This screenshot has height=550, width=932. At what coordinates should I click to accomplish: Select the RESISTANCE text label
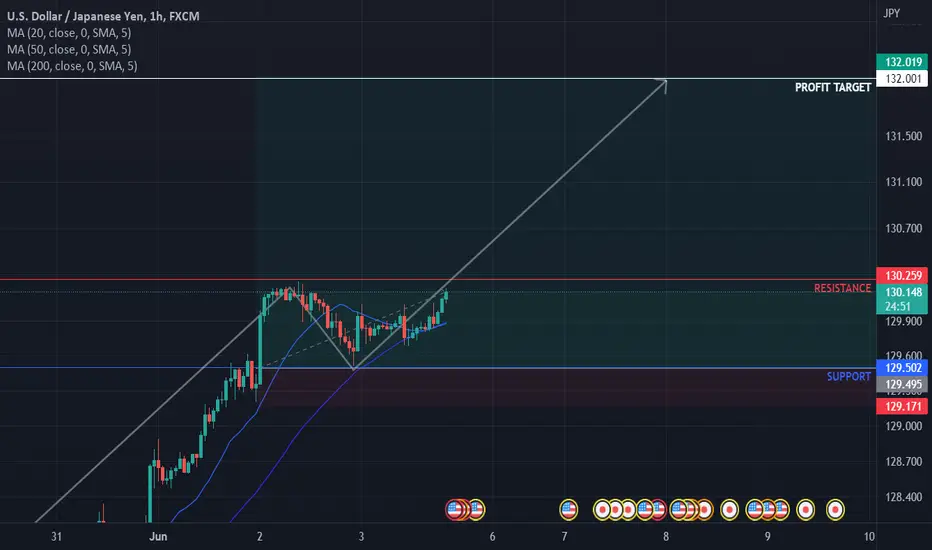pos(842,288)
